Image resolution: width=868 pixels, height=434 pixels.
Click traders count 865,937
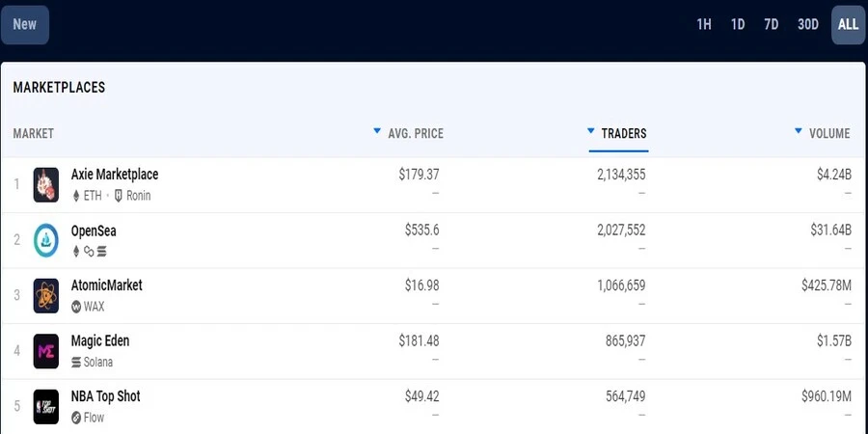[626, 340]
